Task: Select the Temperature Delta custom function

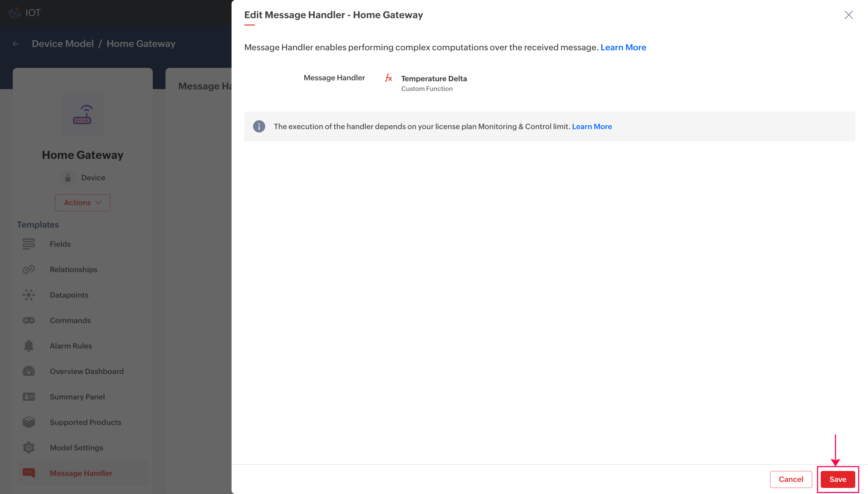Action: [x=433, y=78]
